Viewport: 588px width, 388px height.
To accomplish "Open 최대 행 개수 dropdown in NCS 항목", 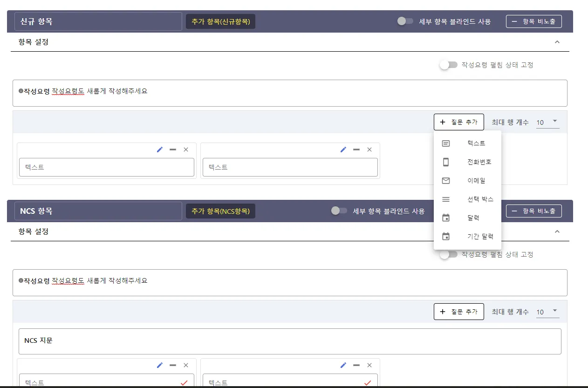I will (x=547, y=312).
